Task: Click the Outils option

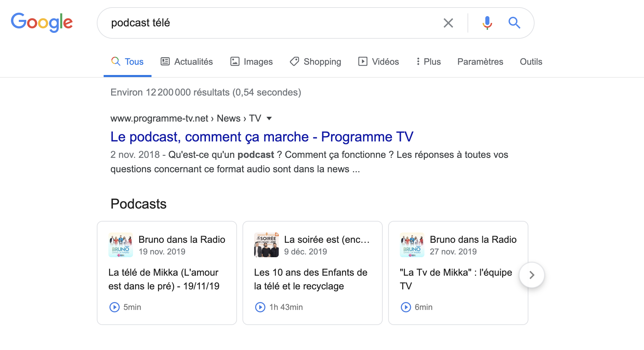Action: [x=531, y=62]
